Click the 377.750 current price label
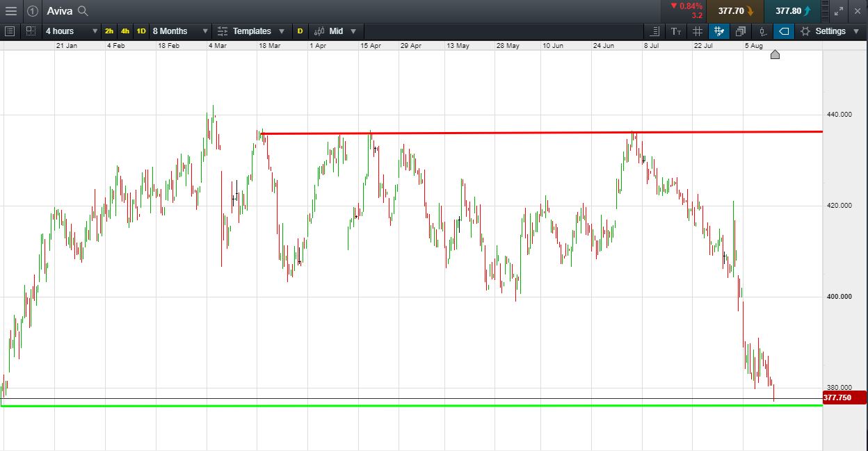Viewport: 868px width, 451px height. click(844, 397)
